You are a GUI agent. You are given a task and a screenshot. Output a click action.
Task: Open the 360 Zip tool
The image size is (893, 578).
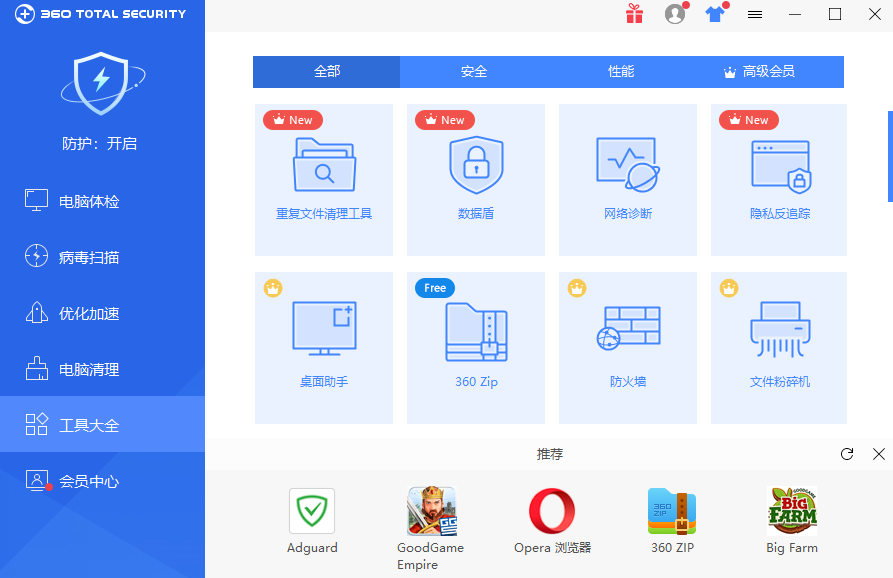pyautogui.click(x=476, y=347)
